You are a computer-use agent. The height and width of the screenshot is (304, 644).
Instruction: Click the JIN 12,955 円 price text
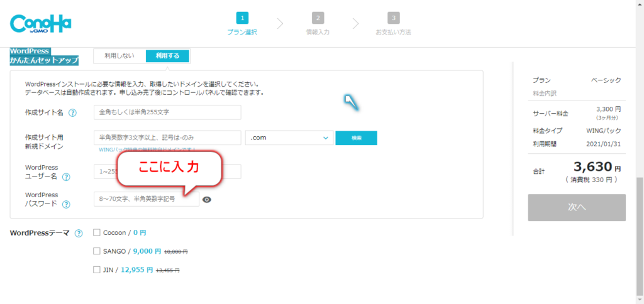tap(136, 270)
